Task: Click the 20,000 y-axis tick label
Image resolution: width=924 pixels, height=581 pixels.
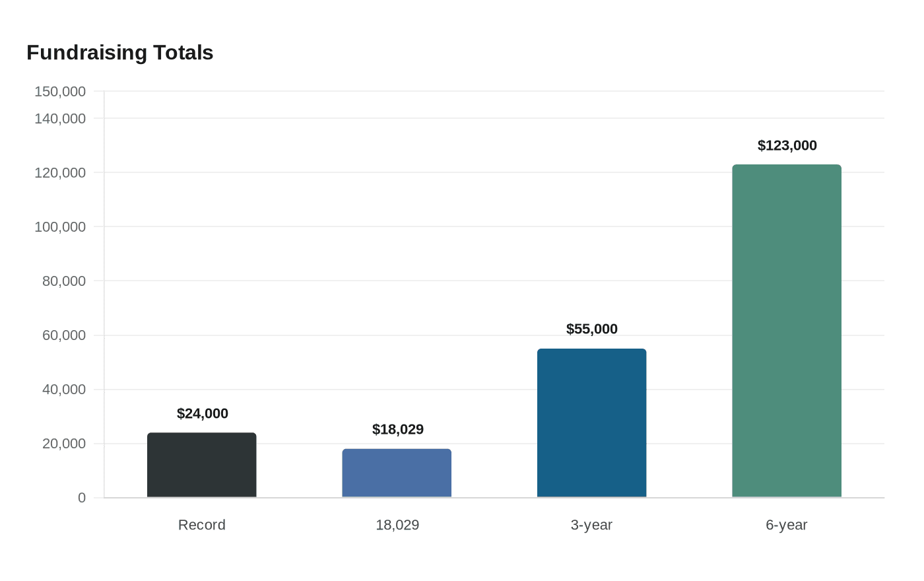Action: (x=64, y=444)
